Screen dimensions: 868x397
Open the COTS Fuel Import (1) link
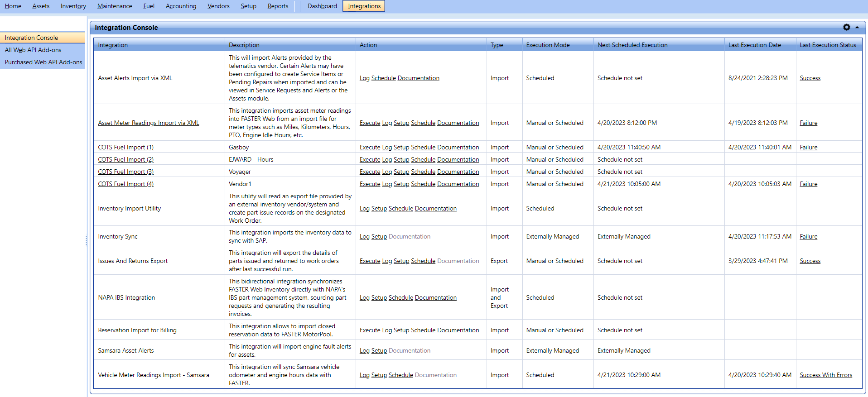pyautogui.click(x=126, y=147)
